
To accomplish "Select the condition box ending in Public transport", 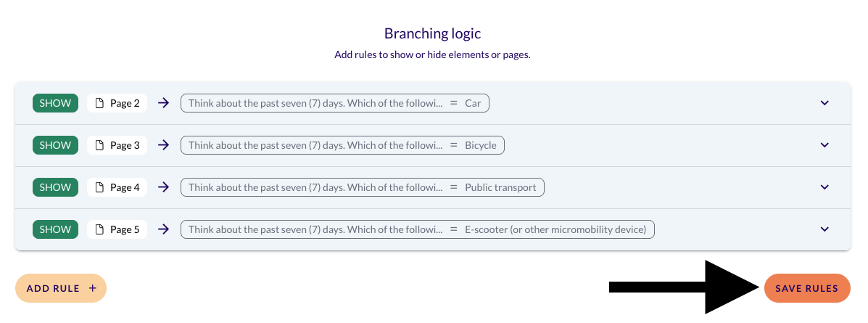I will tap(362, 187).
